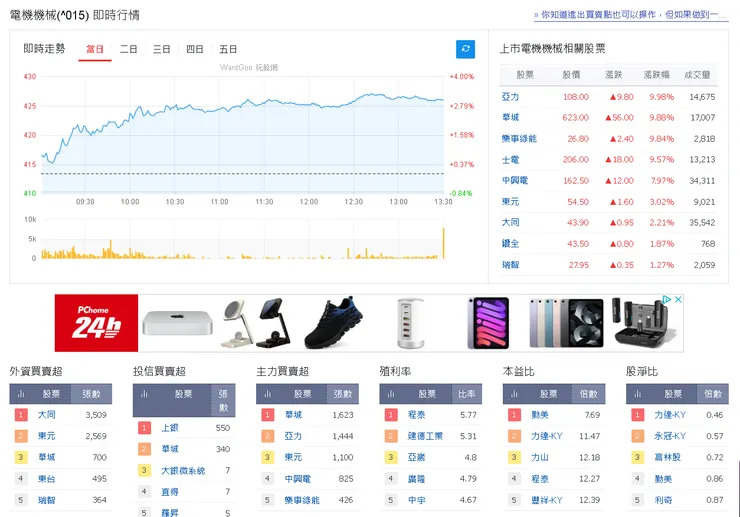Viewport: 740px width, 517px height.
Task: Sort related stocks by 股價 column
Action: click(x=571, y=75)
